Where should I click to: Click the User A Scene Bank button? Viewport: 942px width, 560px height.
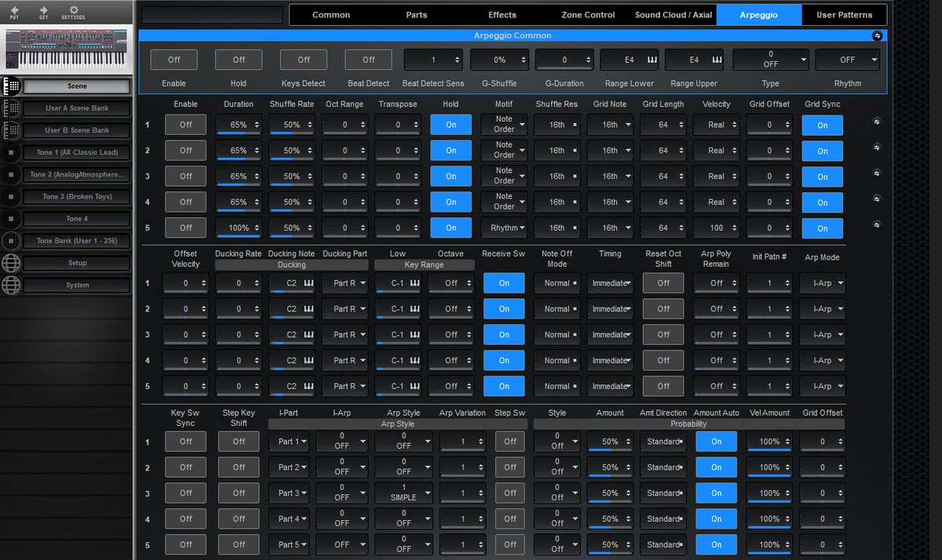point(77,108)
